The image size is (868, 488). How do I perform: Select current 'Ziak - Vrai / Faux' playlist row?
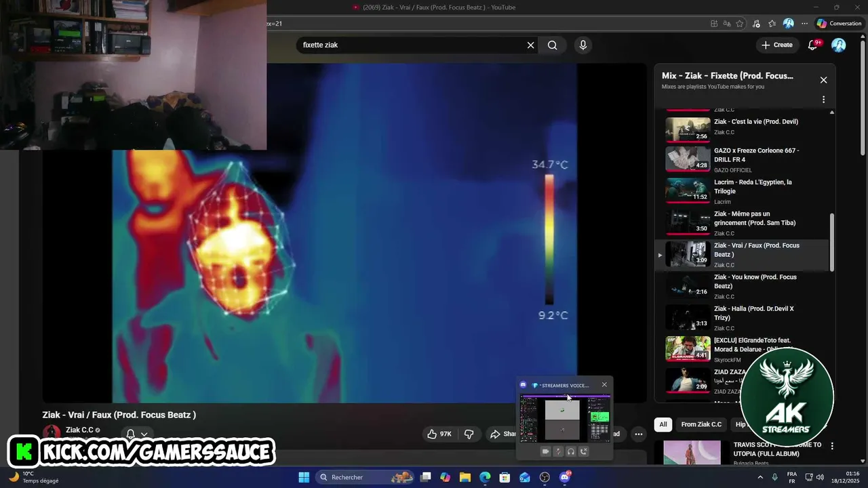(x=743, y=254)
